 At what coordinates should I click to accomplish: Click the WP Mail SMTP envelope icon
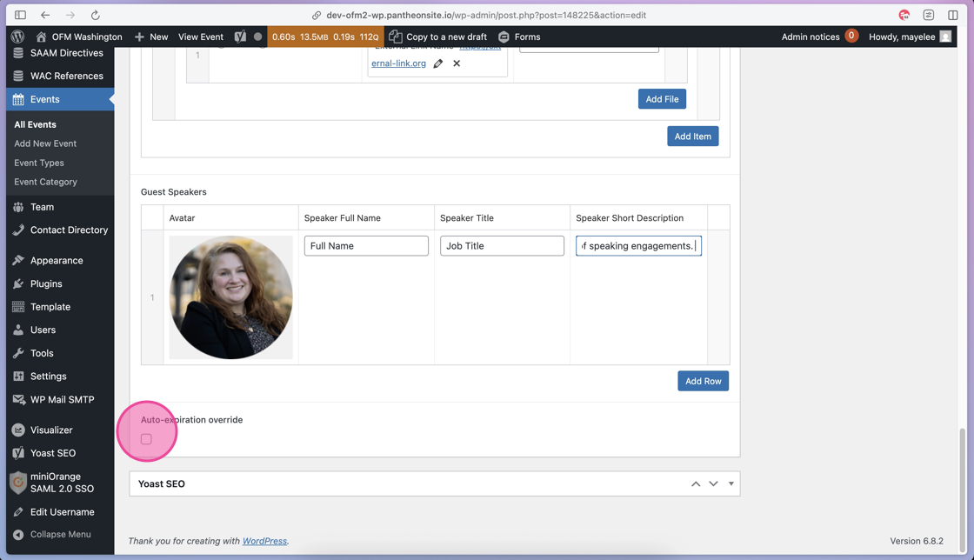tap(18, 399)
